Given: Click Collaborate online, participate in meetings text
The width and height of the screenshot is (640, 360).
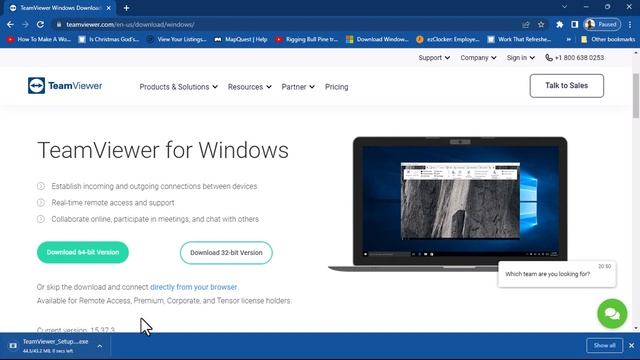Looking at the screenshot, I should [155, 219].
